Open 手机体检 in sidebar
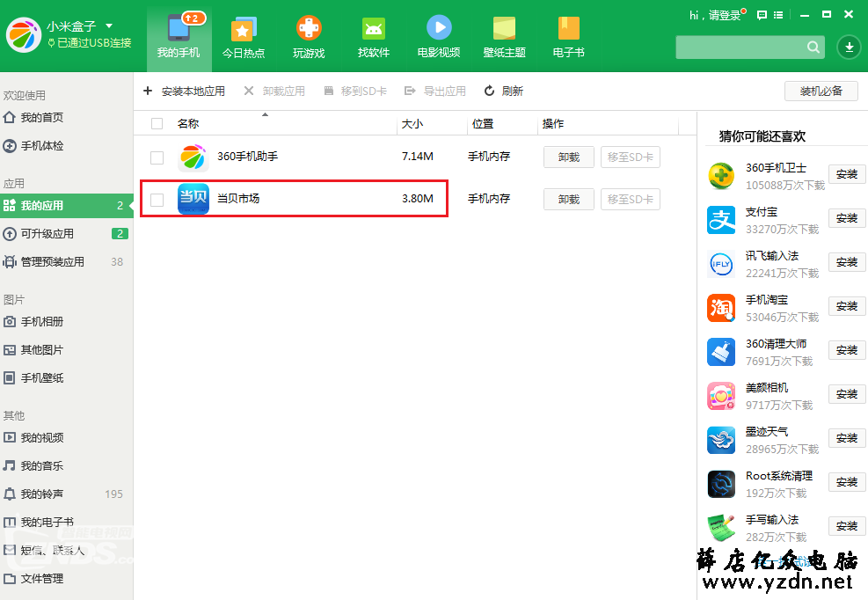The image size is (868, 600). point(33,146)
